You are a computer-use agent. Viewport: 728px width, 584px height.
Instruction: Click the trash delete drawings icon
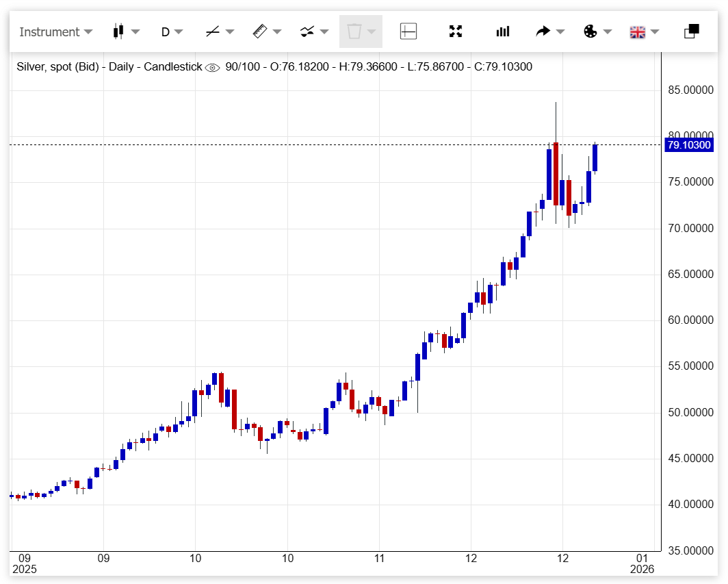pyautogui.click(x=354, y=31)
